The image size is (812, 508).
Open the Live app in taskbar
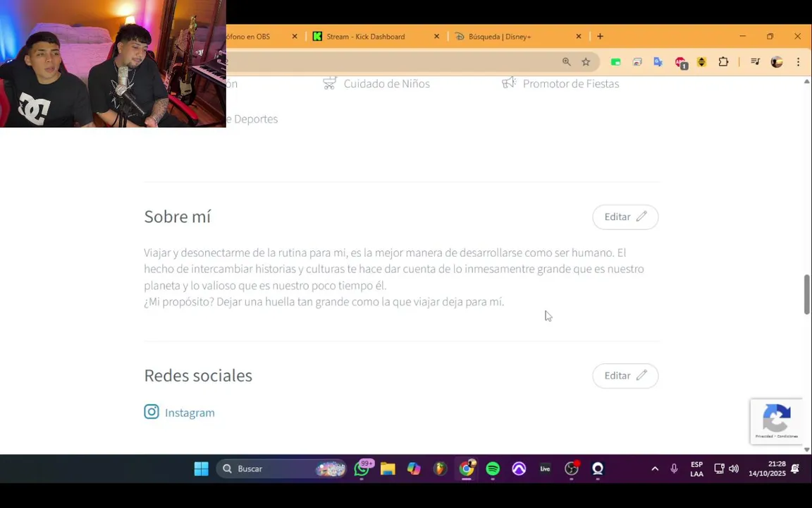[546, 468]
